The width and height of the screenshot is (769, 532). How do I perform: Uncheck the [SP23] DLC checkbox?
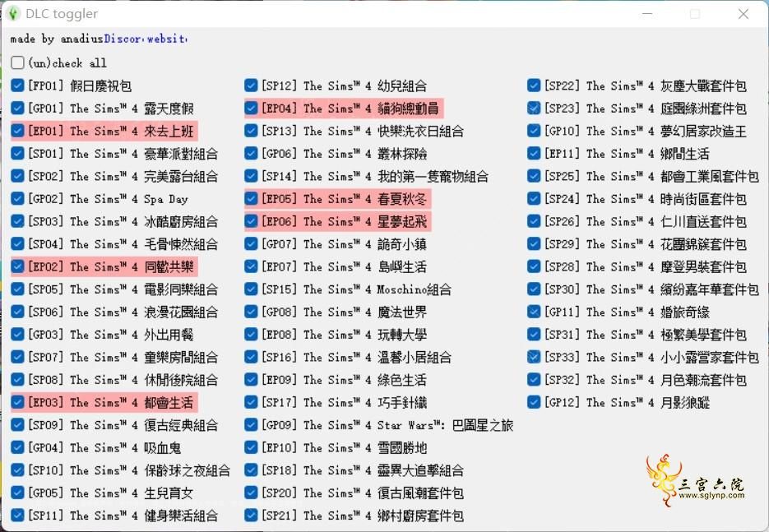(534, 108)
